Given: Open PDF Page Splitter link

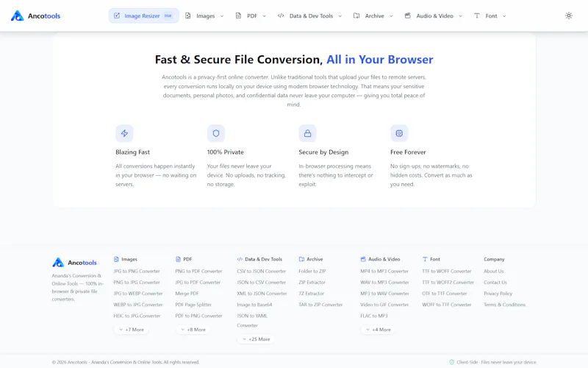Looking at the screenshot, I should (193, 305).
